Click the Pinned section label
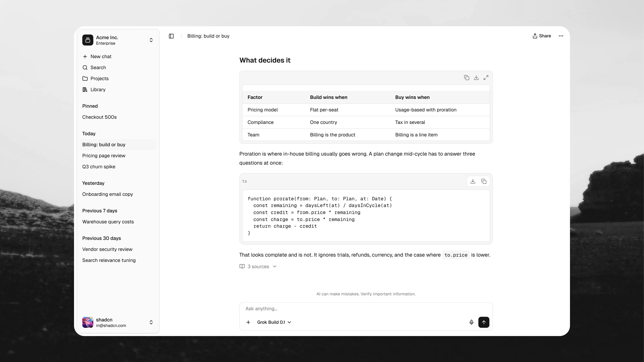This screenshot has width=644, height=362. pos(90,106)
